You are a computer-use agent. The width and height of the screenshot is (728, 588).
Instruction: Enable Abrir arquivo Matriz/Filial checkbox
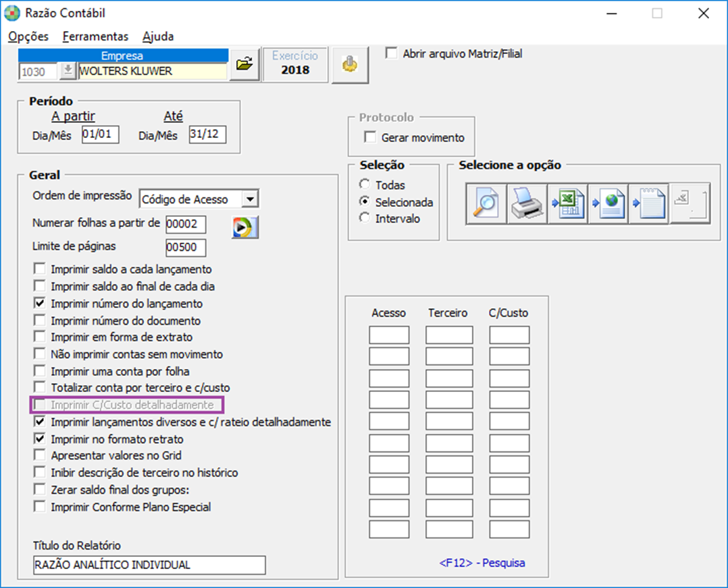392,53
